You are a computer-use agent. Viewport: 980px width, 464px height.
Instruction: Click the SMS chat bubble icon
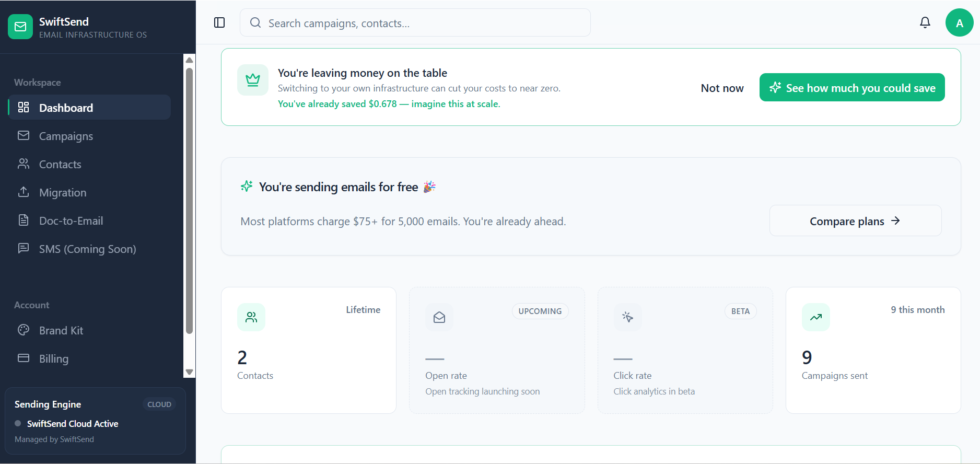point(24,248)
